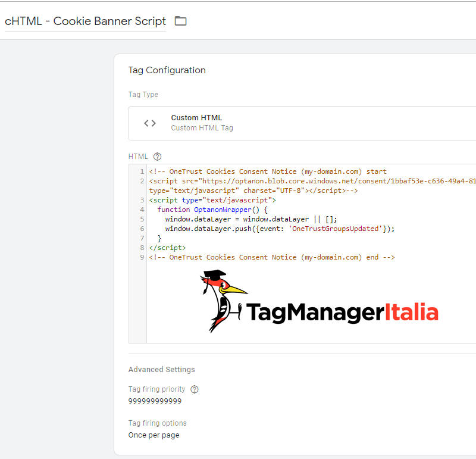The image size is (476, 459).
Task: Edit the tag name cHTML - Cookie Banner Script
Action: click(x=85, y=21)
